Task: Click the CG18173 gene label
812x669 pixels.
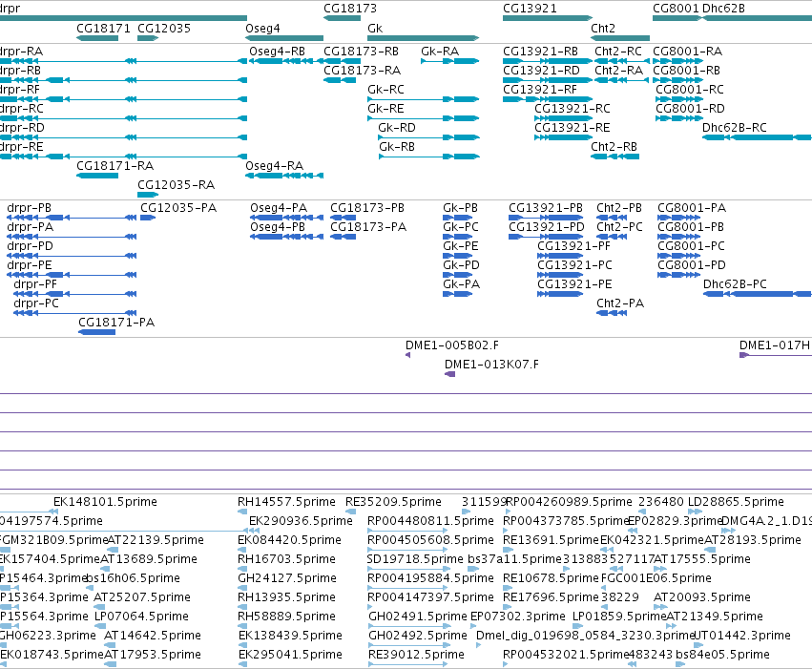Action: coord(350,9)
